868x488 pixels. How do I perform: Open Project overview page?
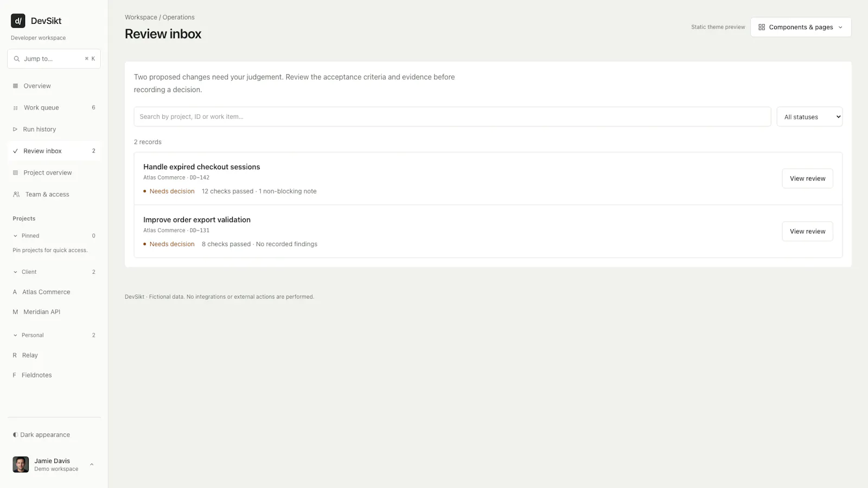click(54, 172)
